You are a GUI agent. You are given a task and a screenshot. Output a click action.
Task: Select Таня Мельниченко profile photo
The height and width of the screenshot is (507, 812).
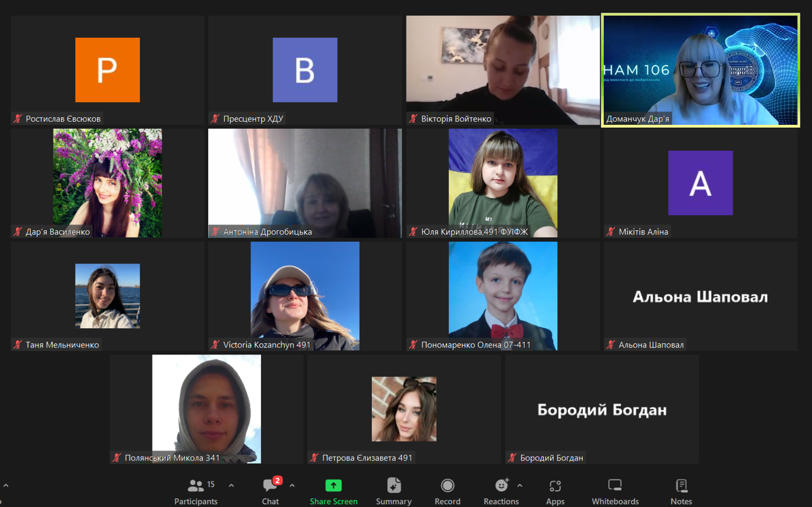[107, 296]
